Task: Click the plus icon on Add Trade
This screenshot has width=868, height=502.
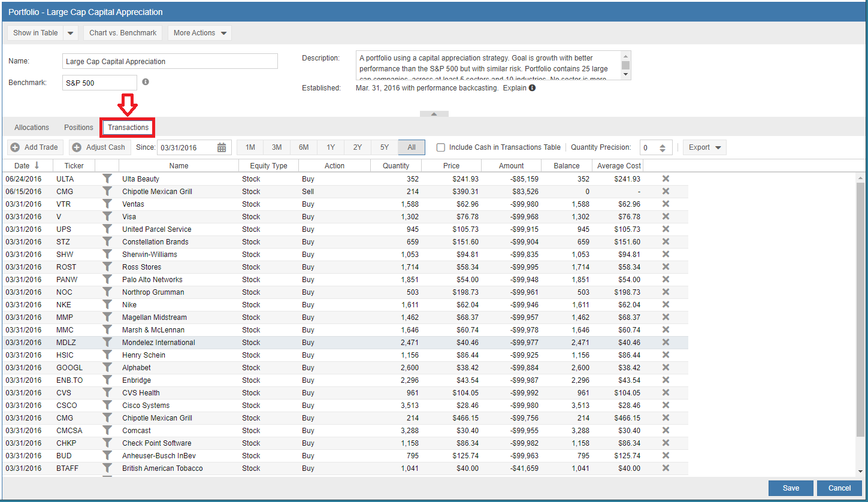Action: (x=15, y=147)
